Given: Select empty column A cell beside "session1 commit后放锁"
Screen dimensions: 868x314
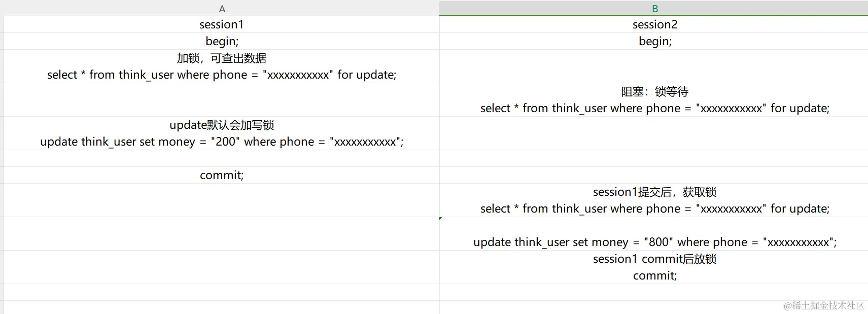Looking at the screenshot, I should (222, 267).
